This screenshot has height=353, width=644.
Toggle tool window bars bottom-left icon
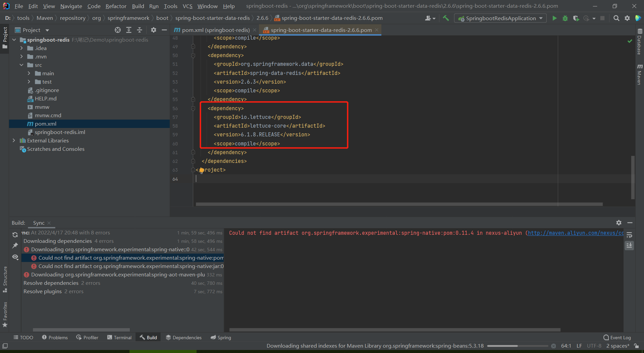click(5, 346)
